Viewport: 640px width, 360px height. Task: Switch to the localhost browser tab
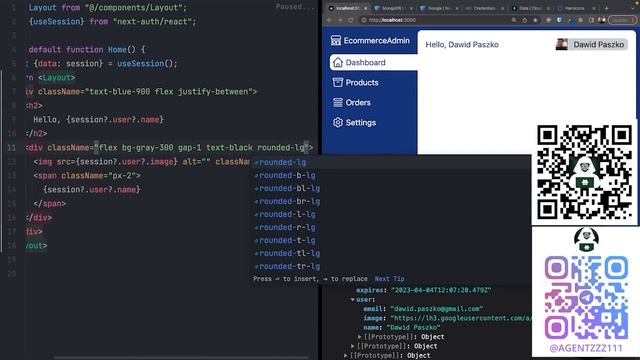pyautogui.click(x=347, y=8)
